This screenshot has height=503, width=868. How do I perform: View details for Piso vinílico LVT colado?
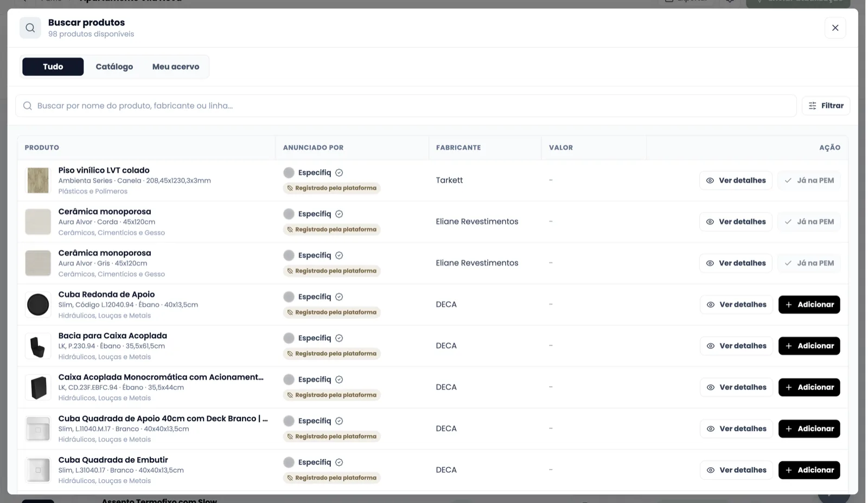click(736, 180)
